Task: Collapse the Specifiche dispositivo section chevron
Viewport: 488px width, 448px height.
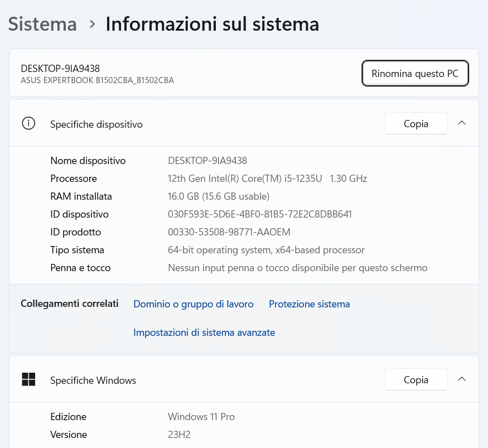Action: [462, 123]
